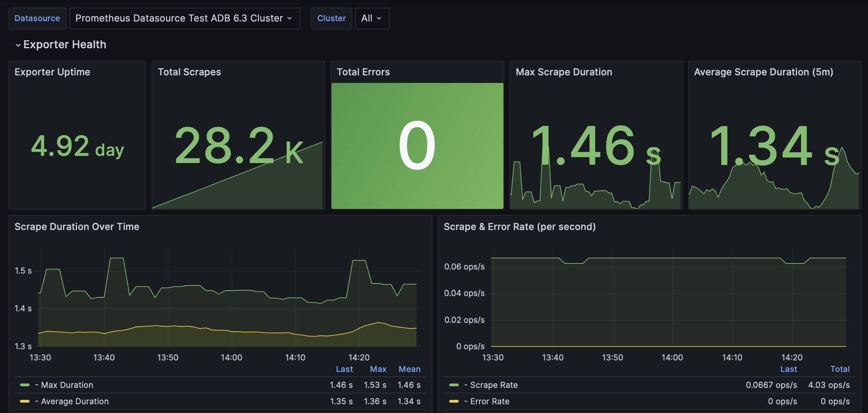Click the Total column header in Scrape & Error Rate legend
Image resolution: width=868 pixels, height=413 pixels.
click(x=840, y=369)
